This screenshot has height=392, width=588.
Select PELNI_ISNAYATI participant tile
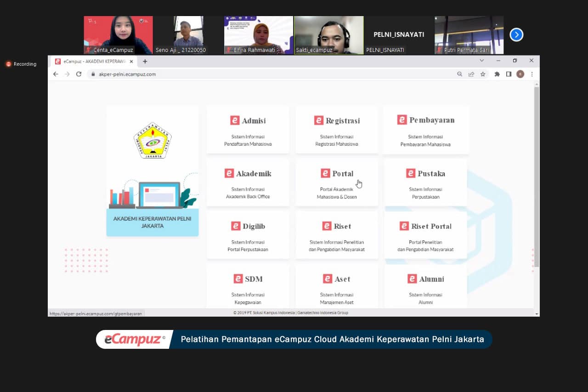(399, 35)
